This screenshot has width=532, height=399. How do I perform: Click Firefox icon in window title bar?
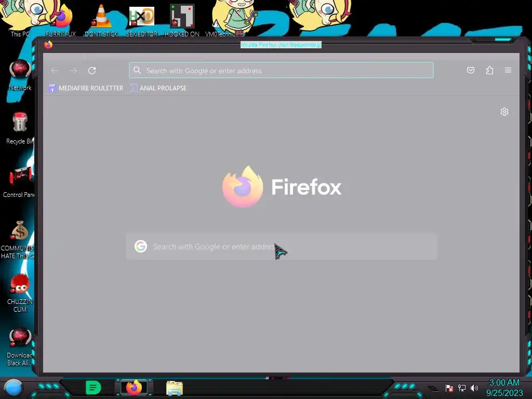(x=48, y=45)
